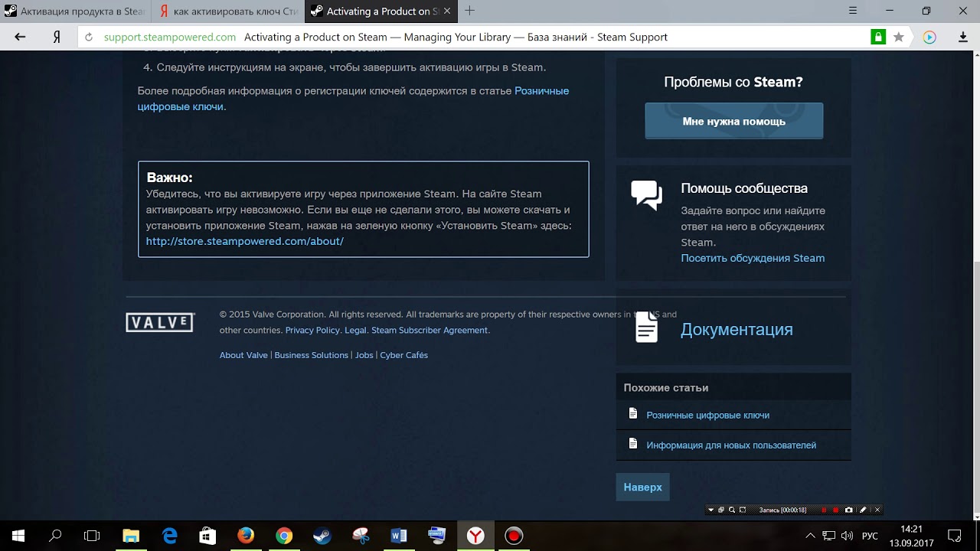This screenshot has width=980, height=551.
Task: Open the volume speaker tray icon
Action: [x=848, y=536]
